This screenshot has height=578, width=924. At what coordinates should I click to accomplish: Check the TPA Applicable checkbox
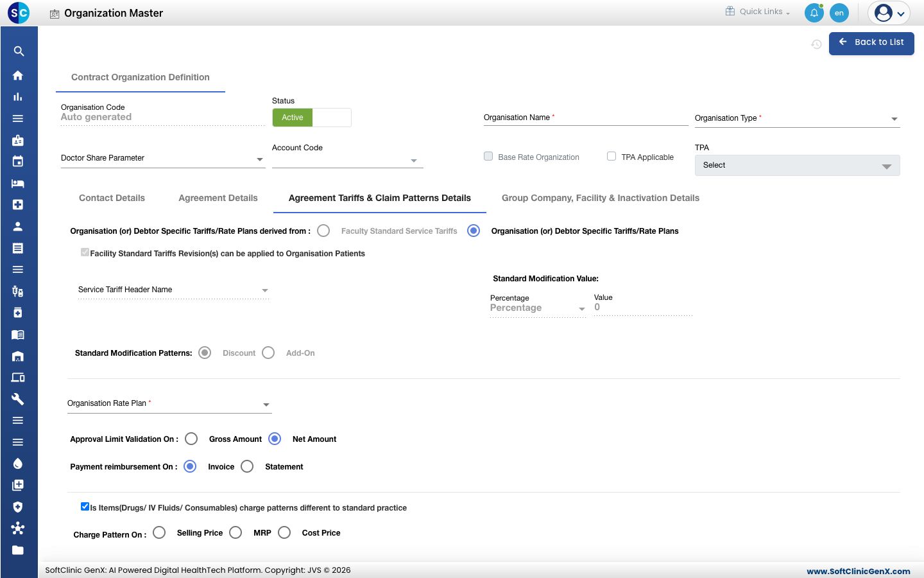[x=612, y=156]
